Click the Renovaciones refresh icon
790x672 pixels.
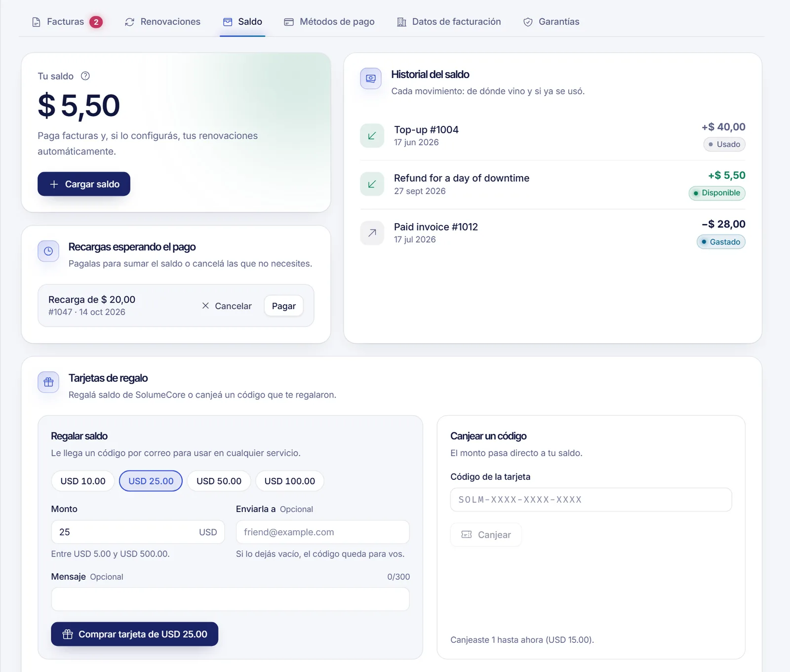click(129, 22)
